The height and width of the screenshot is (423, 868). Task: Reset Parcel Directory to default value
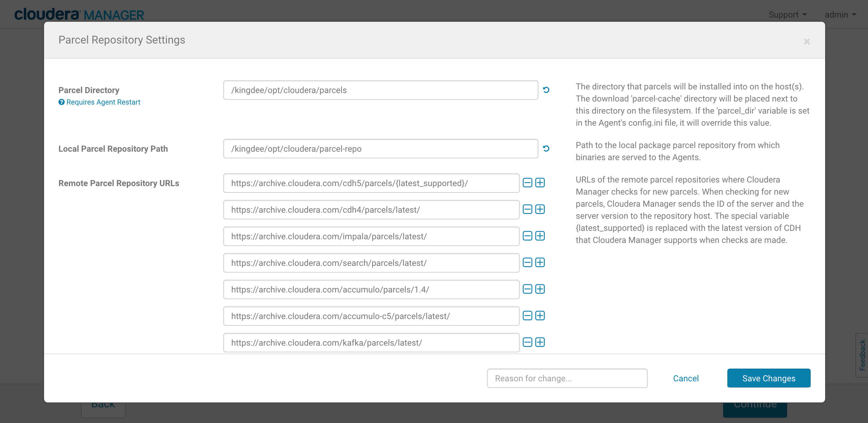point(546,90)
